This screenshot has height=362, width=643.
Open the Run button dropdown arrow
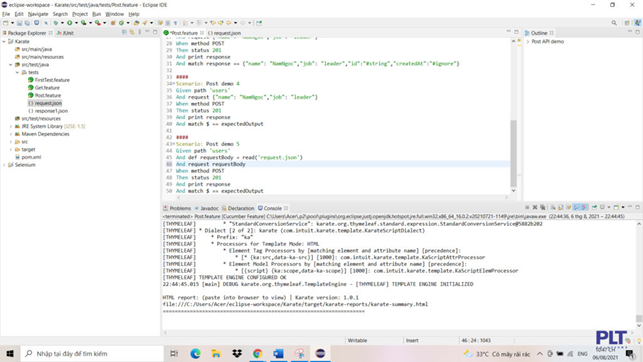coord(76,23)
